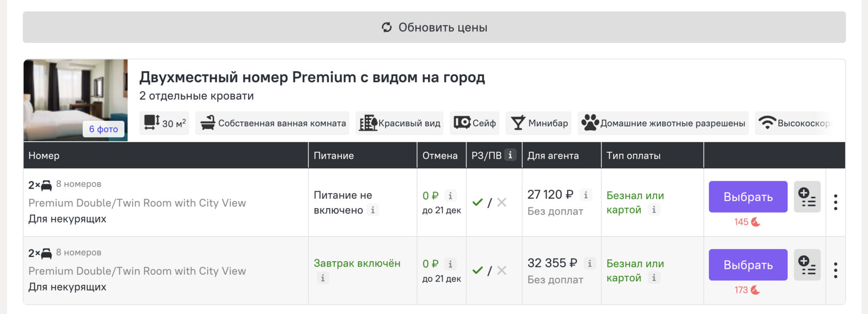The height and width of the screenshot is (314, 868).
Task: Open the three-dot menu for the breakfast rate
Action: pos(835,270)
